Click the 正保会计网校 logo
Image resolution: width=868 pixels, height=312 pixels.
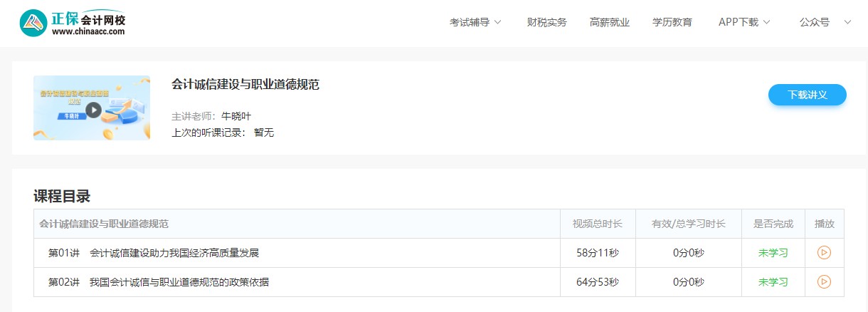(73, 23)
